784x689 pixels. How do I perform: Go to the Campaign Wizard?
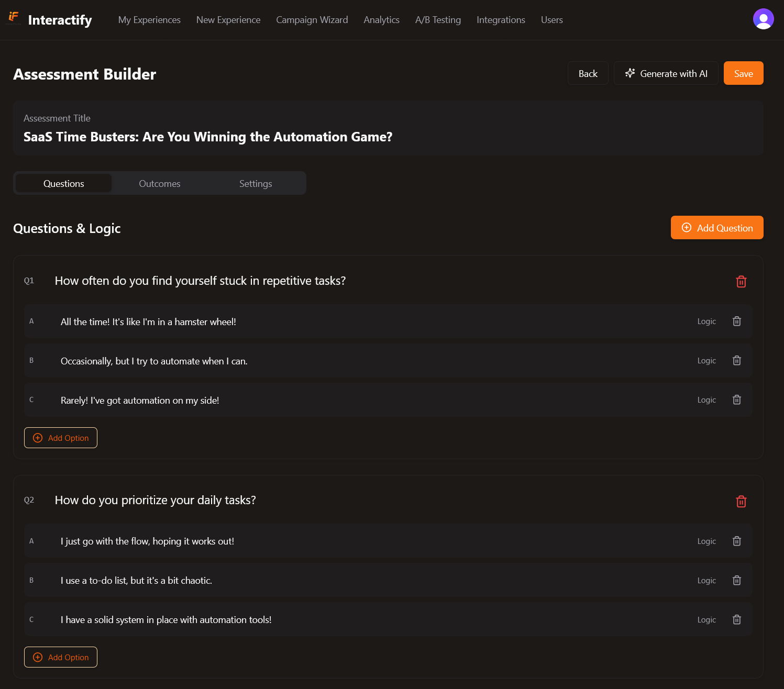(x=312, y=20)
